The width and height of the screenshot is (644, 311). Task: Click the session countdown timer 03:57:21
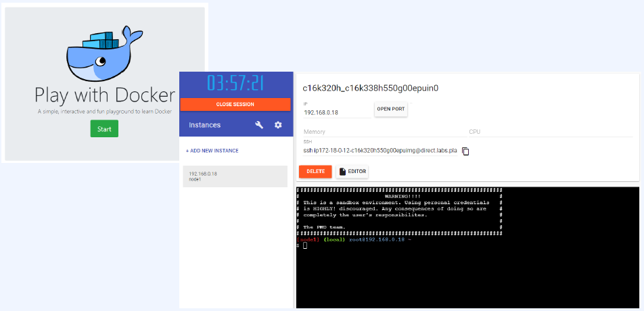235,83
